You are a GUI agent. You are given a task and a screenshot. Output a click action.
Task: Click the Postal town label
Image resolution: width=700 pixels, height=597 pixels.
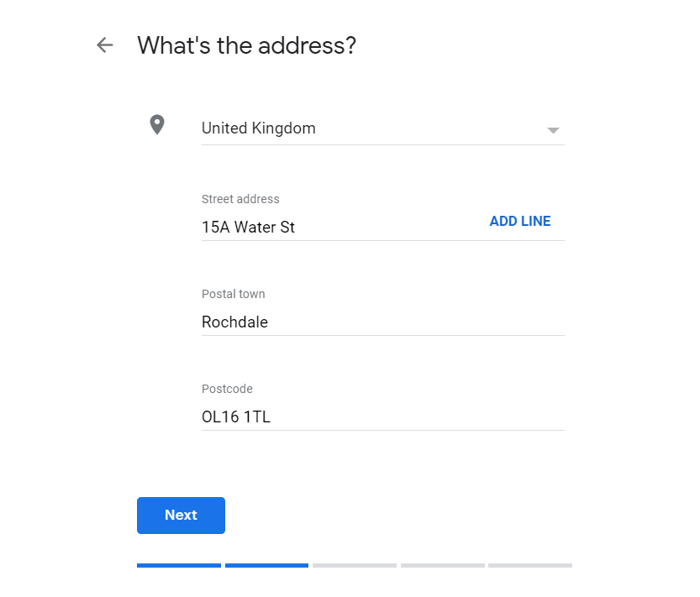click(x=234, y=294)
